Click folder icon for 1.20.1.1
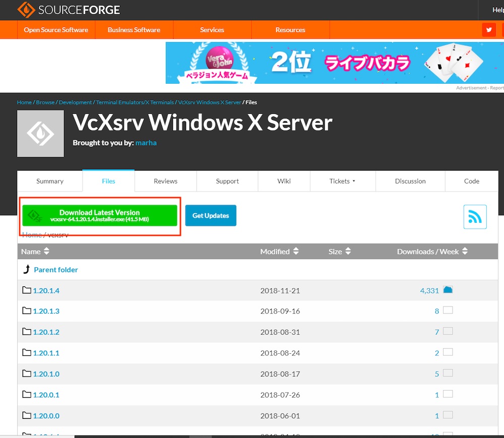The width and height of the screenshot is (504, 438). [27, 352]
